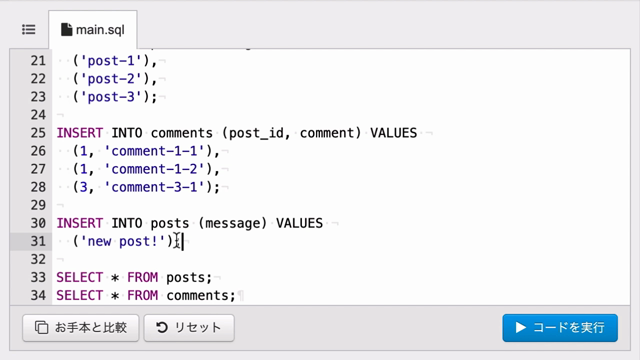Screen dimensions: 640x360
Task: Click the play icon in run button
Action: (520, 328)
